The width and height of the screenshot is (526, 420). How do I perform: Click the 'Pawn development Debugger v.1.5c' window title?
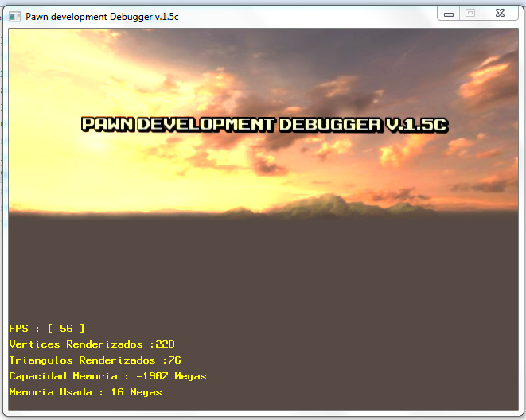(102, 17)
